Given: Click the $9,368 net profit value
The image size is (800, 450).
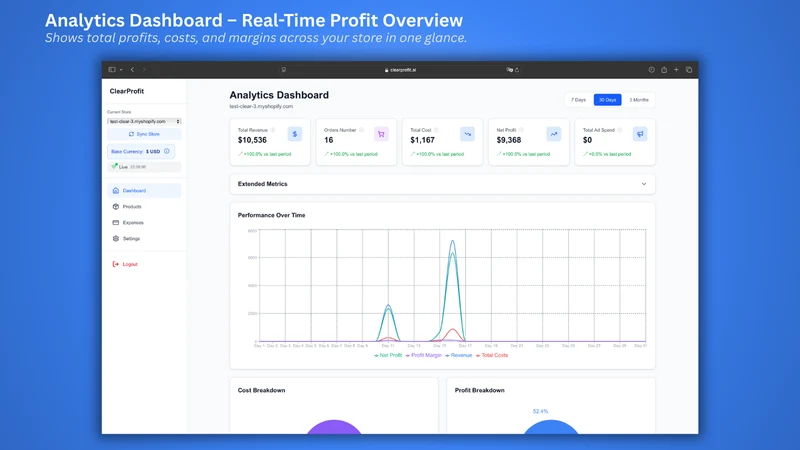Looking at the screenshot, I should pos(509,140).
